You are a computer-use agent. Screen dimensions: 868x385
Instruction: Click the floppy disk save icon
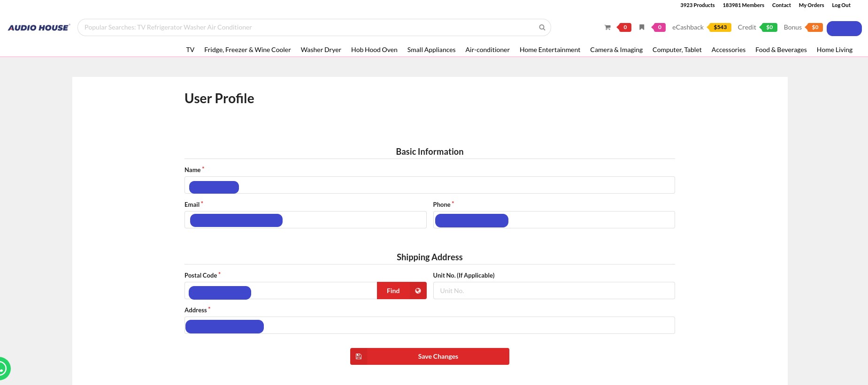click(359, 356)
